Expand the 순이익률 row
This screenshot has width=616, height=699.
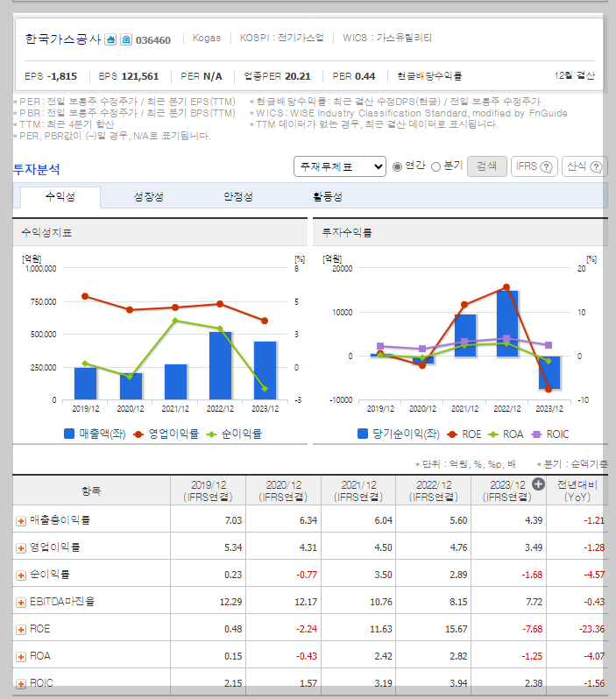coord(20,575)
